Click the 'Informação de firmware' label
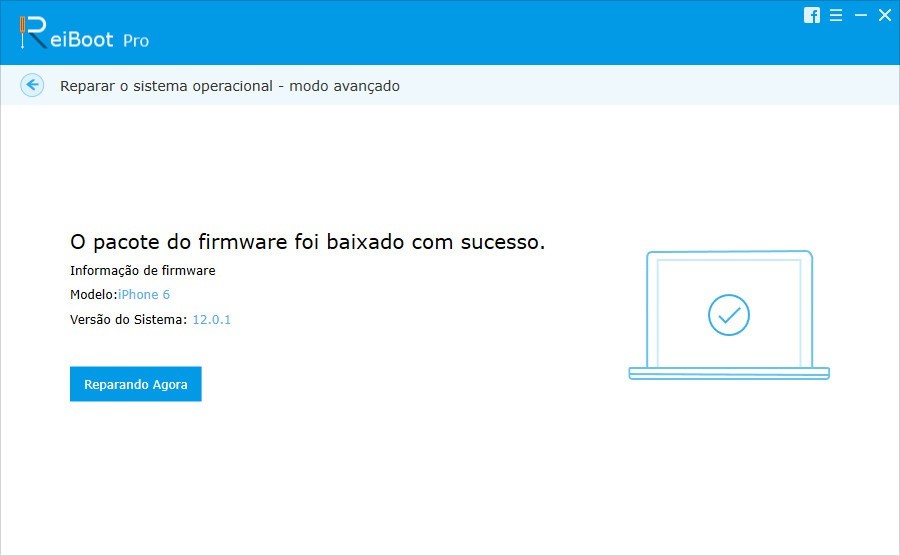Image resolution: width=900 pixels, height=556 pixels. [143, 270]
